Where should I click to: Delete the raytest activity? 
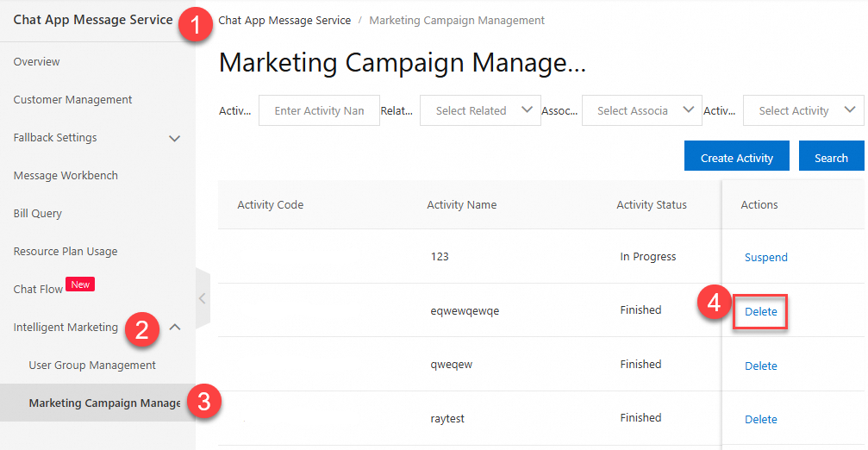(x=760, y=419)
